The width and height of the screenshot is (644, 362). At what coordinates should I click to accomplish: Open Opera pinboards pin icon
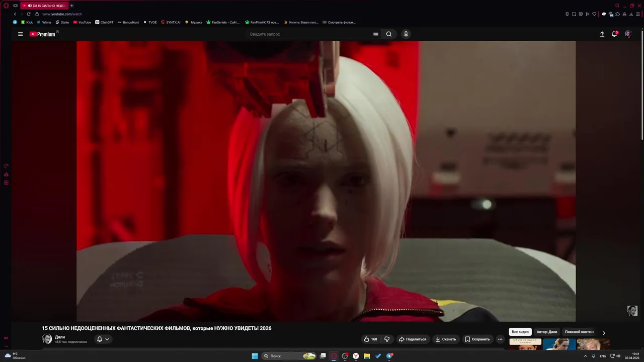click(568, 14)
